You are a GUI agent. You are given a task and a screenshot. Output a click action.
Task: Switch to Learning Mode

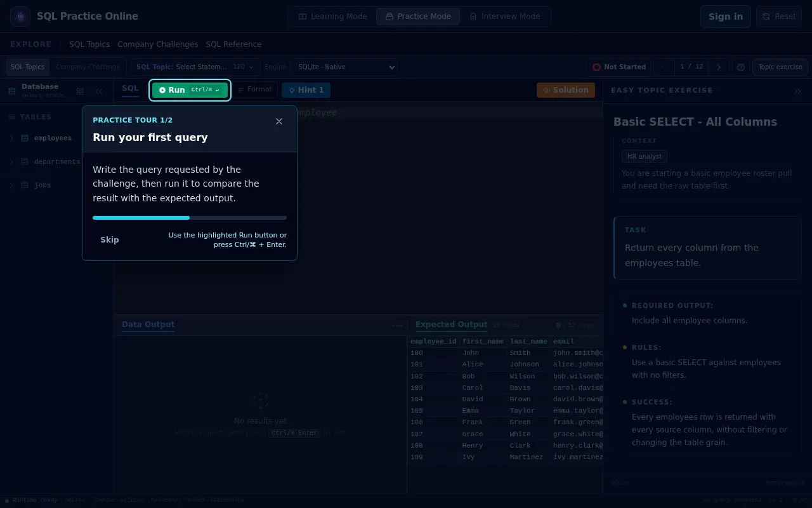click(x=333, y=17)
